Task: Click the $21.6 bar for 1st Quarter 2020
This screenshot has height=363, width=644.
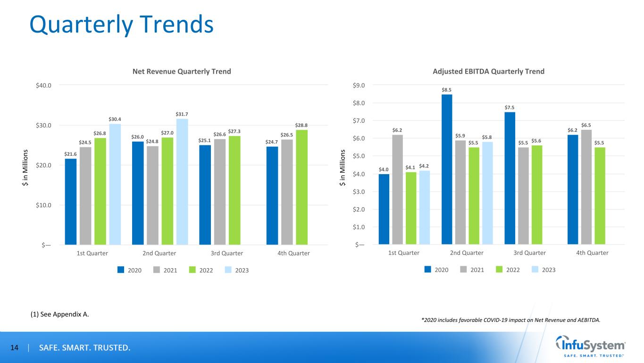Action: click(x=71, y=201)
